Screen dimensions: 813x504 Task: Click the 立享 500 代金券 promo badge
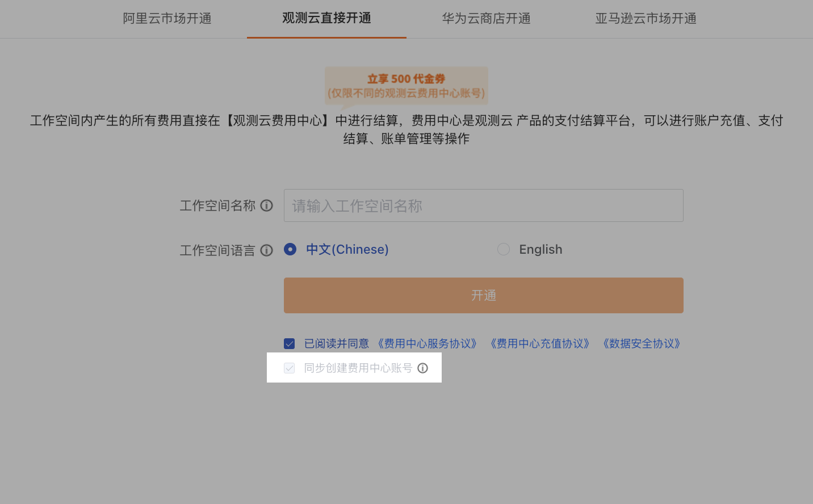point(407,86)
